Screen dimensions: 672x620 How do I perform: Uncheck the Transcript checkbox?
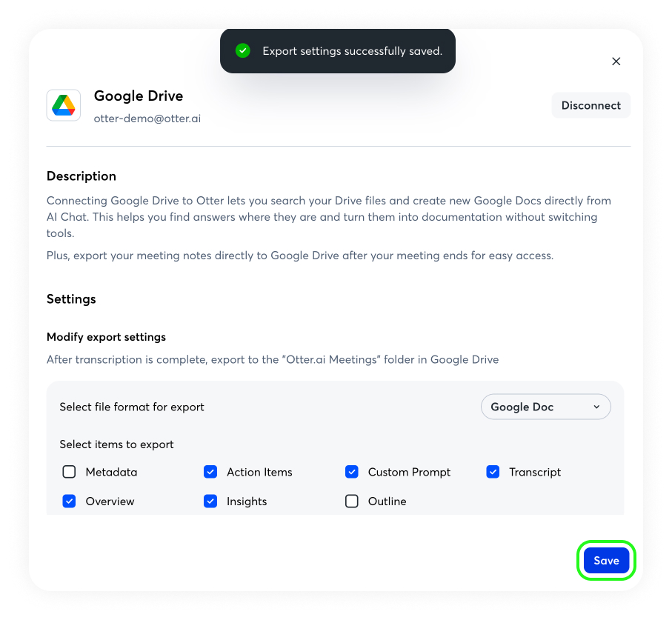point(493,472)
